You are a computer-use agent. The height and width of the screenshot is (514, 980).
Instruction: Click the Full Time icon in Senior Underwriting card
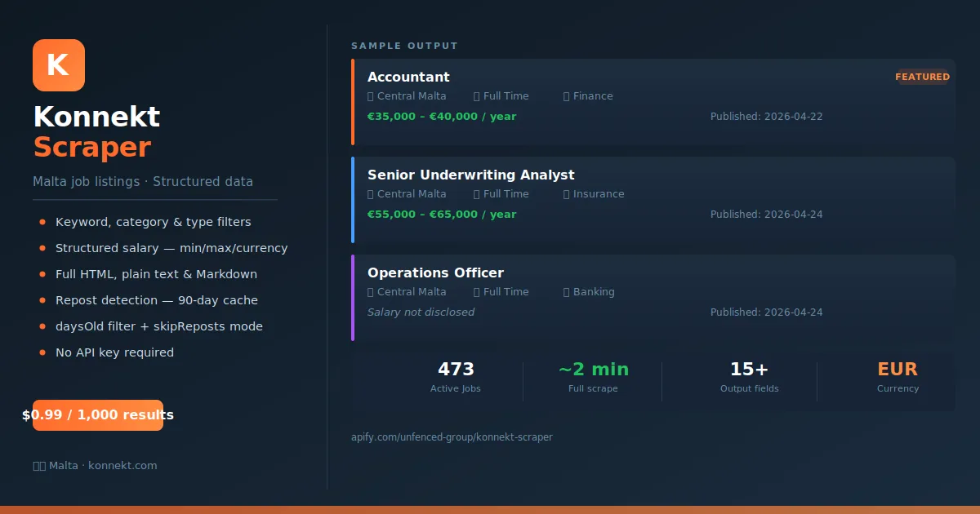(476, 194)
